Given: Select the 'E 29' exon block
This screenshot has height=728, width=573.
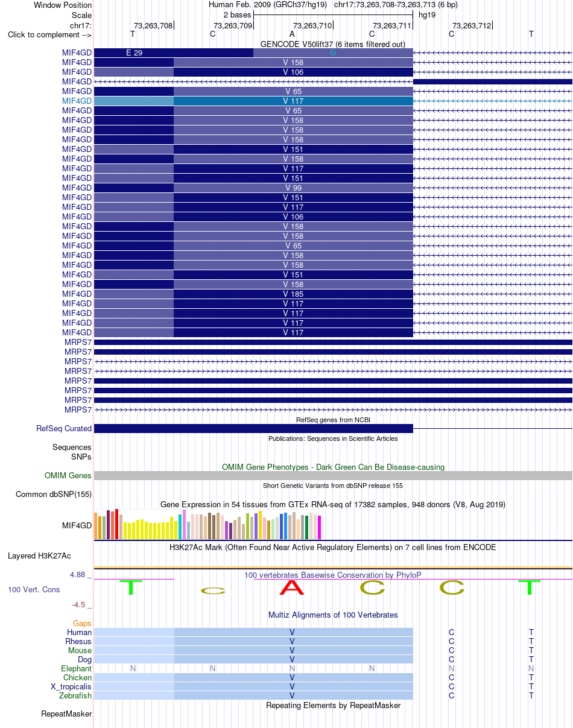Looking at the screenshot, I should [174, 52].
